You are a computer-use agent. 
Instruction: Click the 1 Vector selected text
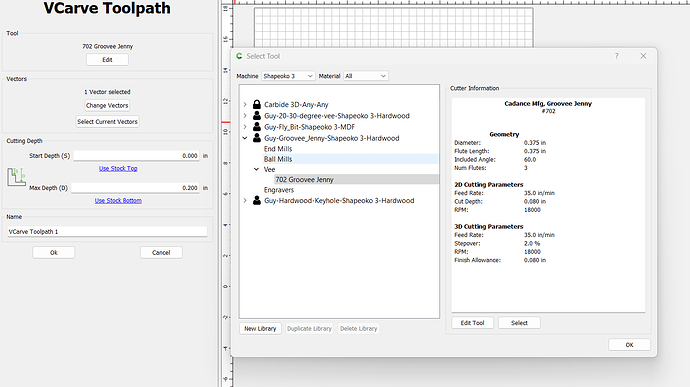click(107, 92)
